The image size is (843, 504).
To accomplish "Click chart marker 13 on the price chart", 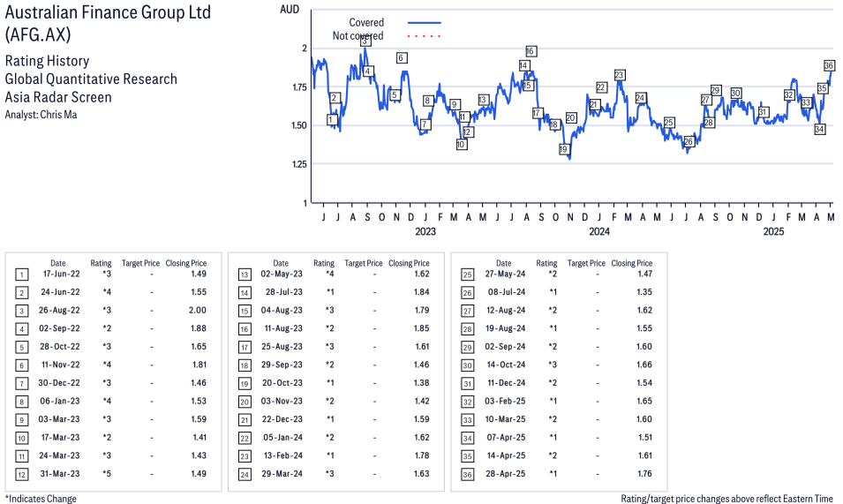I will tap(483, 100).
